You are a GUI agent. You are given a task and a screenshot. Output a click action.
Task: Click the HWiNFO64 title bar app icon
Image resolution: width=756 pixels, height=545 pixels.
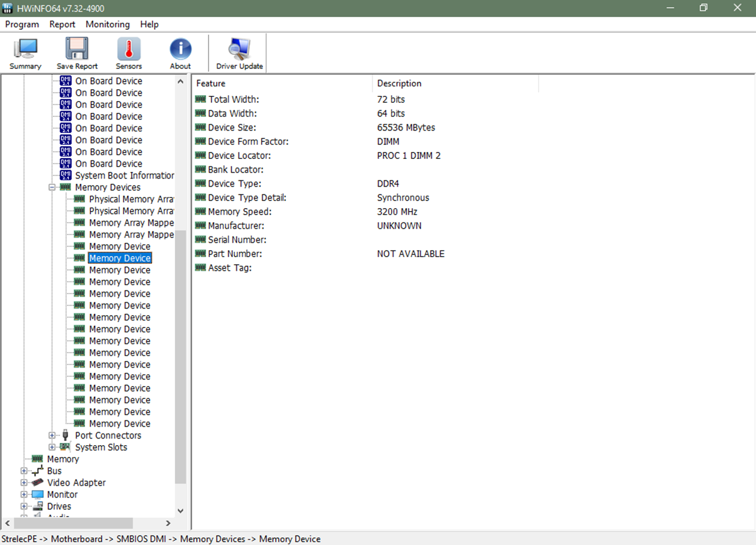click(8, 8)
